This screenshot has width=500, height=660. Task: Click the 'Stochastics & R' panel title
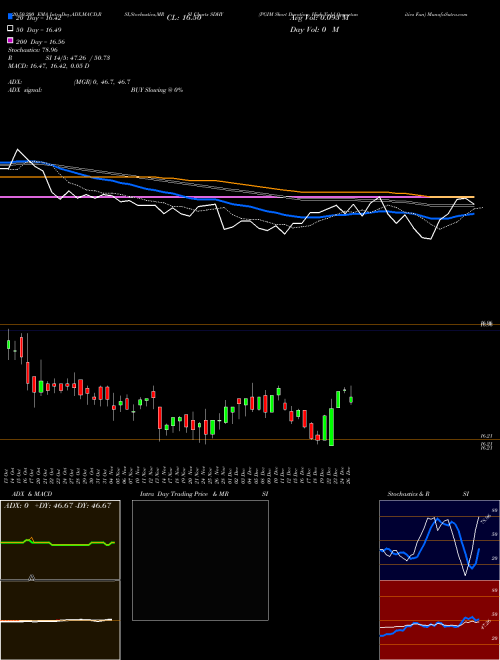point(408,494)
